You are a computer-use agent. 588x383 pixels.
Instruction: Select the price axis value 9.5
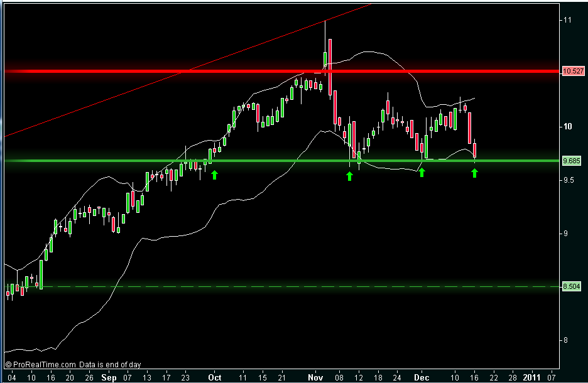point(568,180)
